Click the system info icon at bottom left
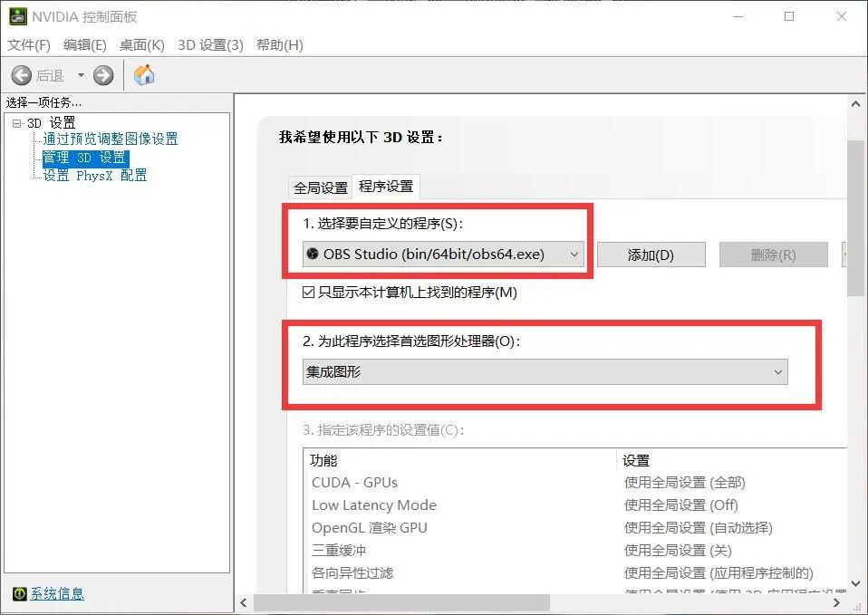 [19, 594]
